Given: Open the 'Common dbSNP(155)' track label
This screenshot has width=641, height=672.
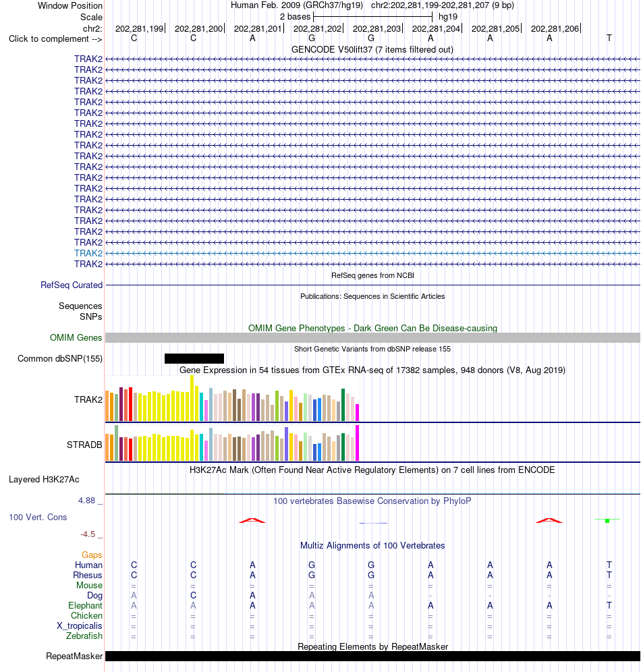Looking at the screenshot, I should [60, 359].
